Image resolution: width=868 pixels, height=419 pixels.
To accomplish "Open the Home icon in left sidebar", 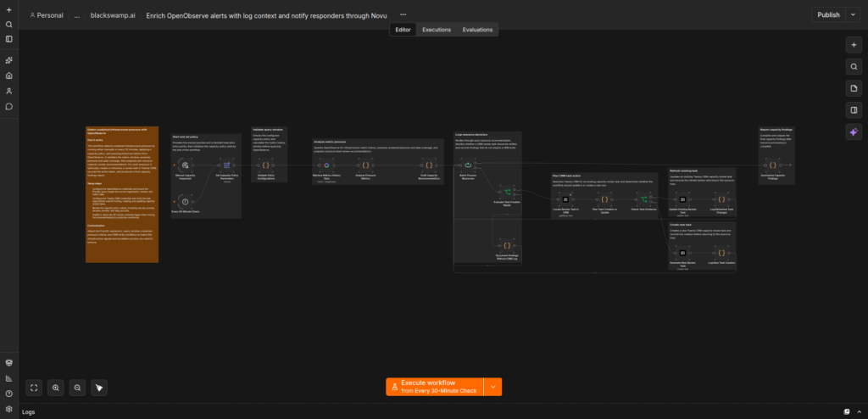I will [x=8, y=76].
